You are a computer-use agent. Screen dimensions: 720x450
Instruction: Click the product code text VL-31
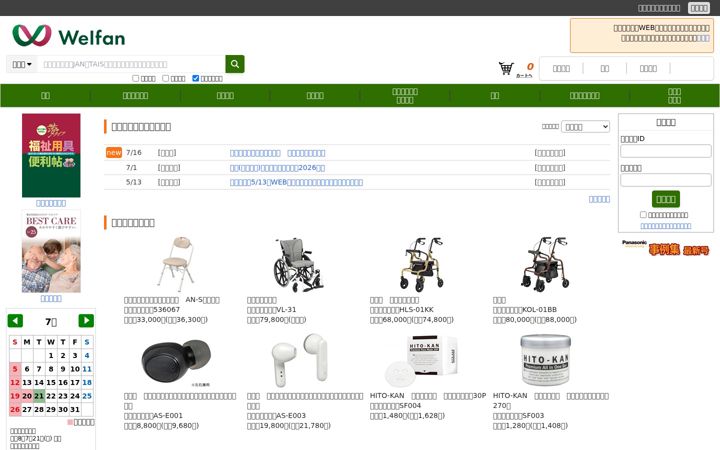[x=286, y=309]
